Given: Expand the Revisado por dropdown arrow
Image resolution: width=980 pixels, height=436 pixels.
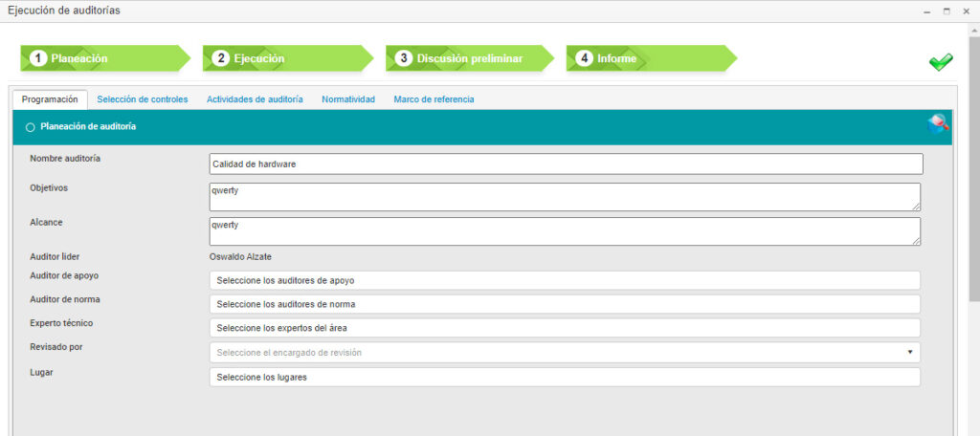Looking at the screenshot, I should click(x=910, y=352).
